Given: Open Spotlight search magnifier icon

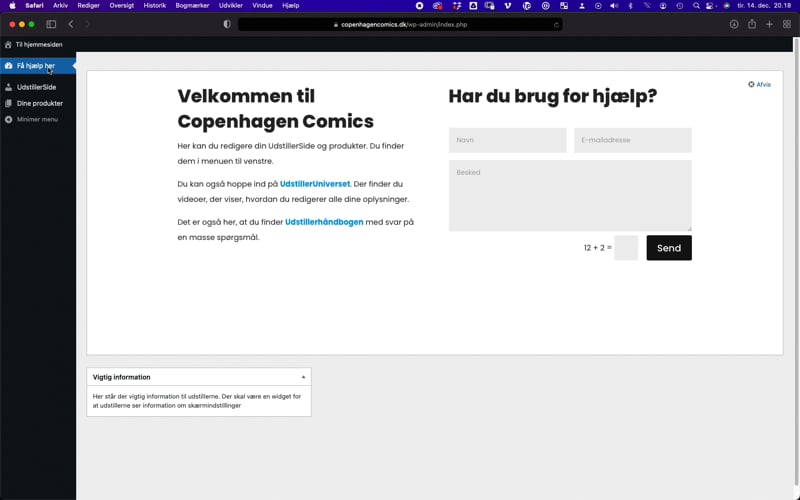Looking at the screenshot, I should point(696,6).
